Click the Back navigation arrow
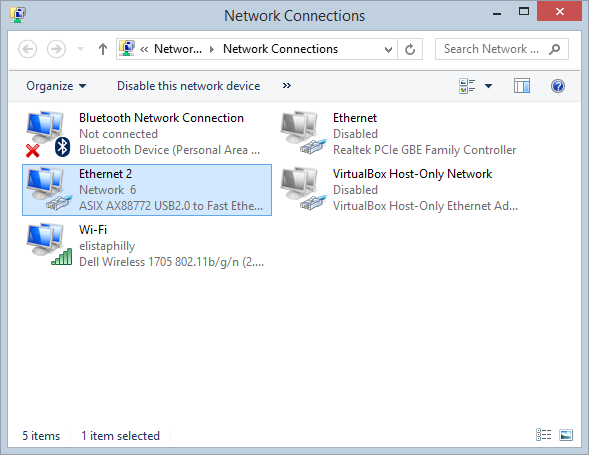Image resolution: width=589 pixels, height=455 pixels. (27, 49)
